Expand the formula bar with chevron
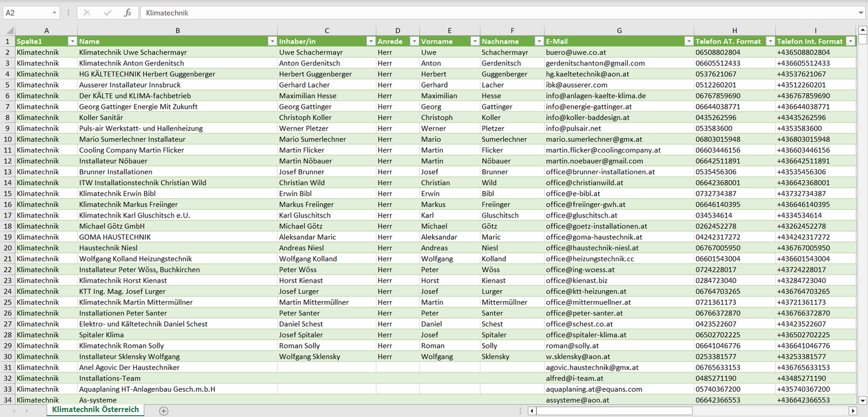 pos(861,13)
